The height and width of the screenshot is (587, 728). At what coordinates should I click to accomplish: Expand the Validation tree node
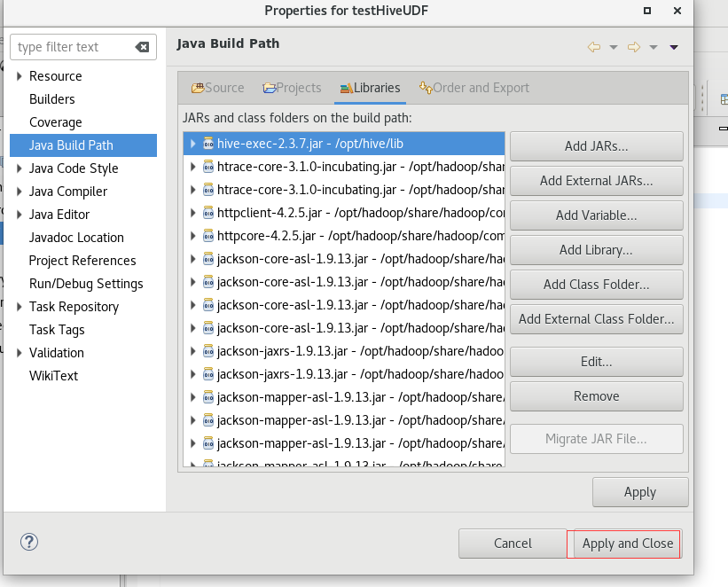click(19, 353)
